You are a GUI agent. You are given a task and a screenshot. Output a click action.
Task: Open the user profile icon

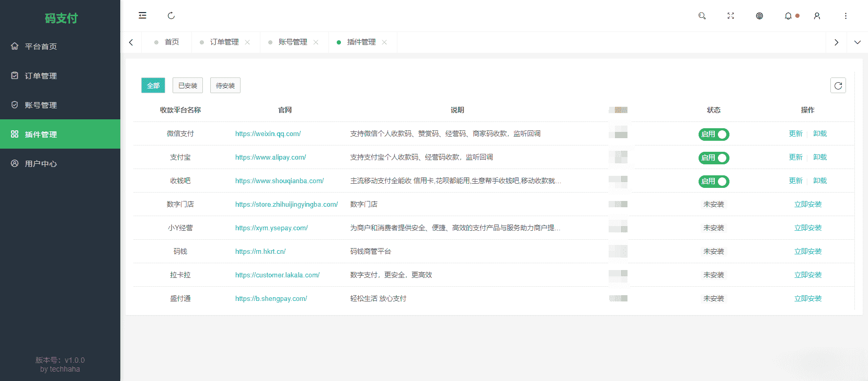817,16
